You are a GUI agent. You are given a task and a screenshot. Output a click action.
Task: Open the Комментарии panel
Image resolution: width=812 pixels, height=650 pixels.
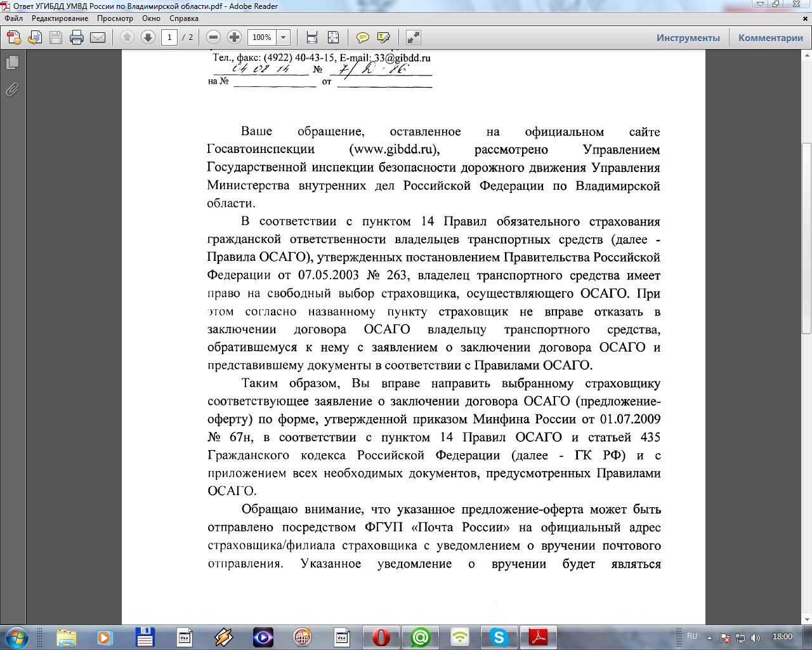[x=771, y=38]
